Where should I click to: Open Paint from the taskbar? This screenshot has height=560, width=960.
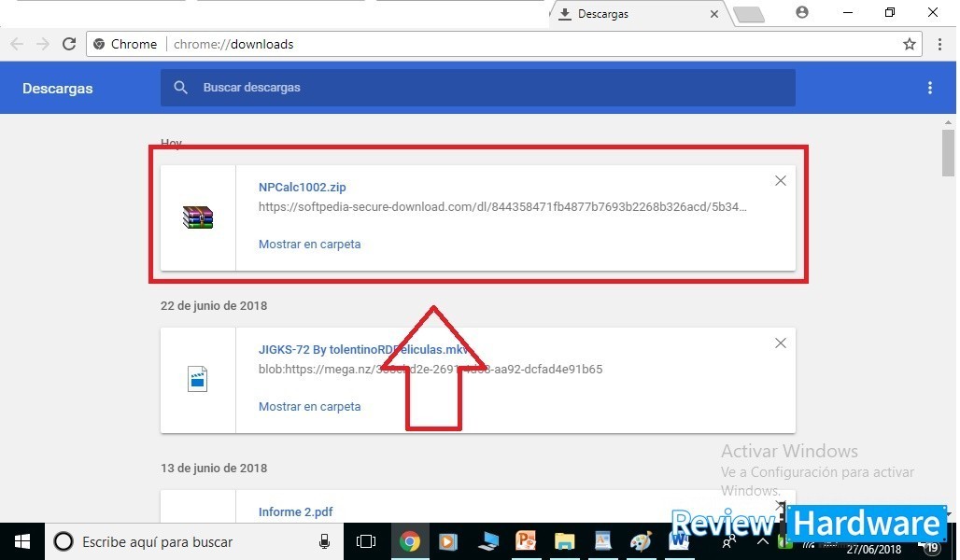(x=641, y=541)
